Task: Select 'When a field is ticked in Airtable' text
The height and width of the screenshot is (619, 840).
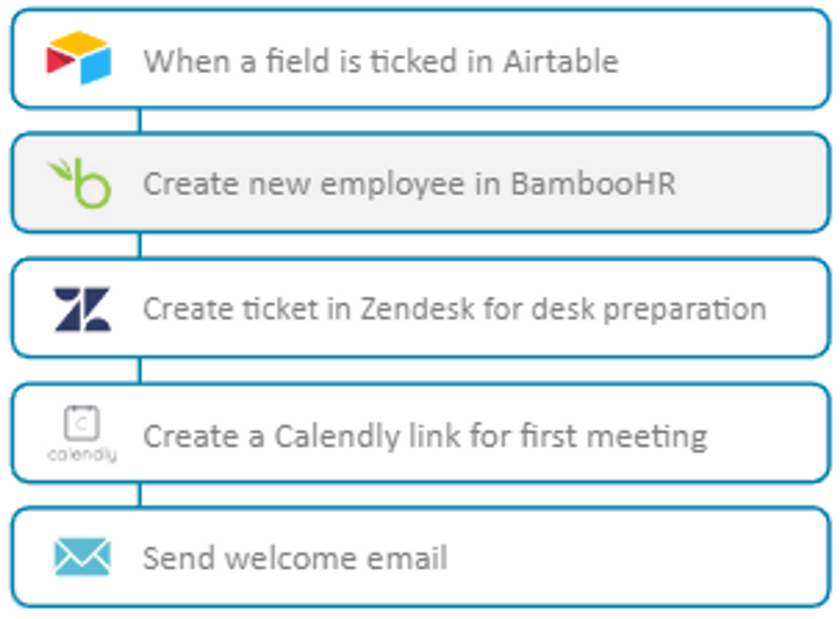Action: (x=381, y=60)
